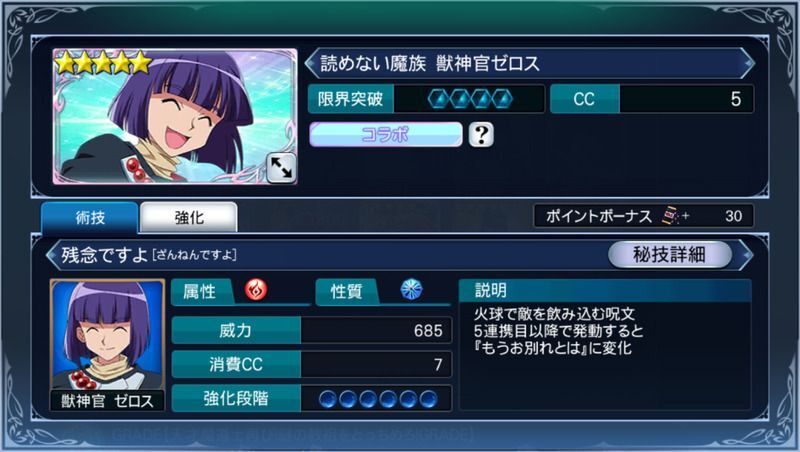The image size is (800, 452).
Task: Click the blue burst 性質 icon
Action: click(411, 289)
